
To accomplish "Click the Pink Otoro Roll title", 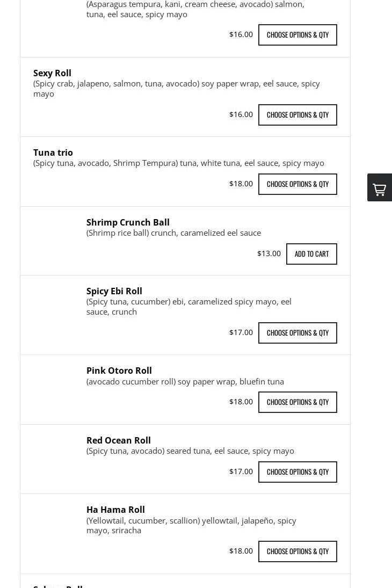I will click(119, 371).
